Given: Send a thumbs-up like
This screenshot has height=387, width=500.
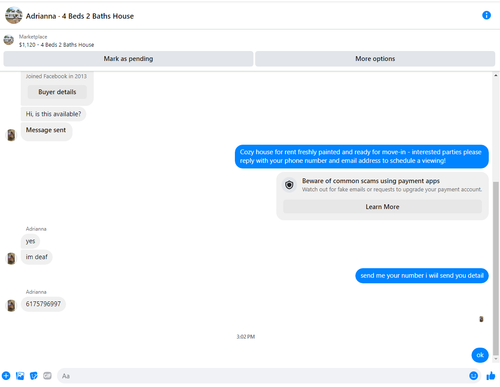Looking at the screenshot, I should 491,376.
